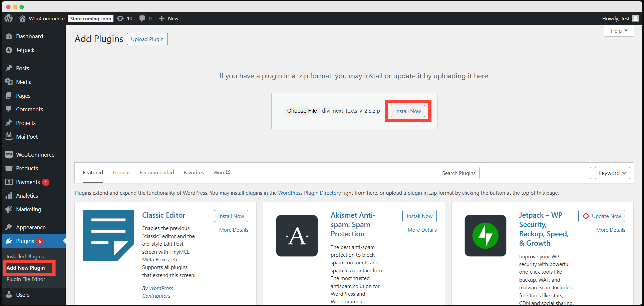The width and height of the screenshot is (644, 306).
Task: Open More Details for Classic Editor
Action: pyautogui.click(x=234, y=230)
